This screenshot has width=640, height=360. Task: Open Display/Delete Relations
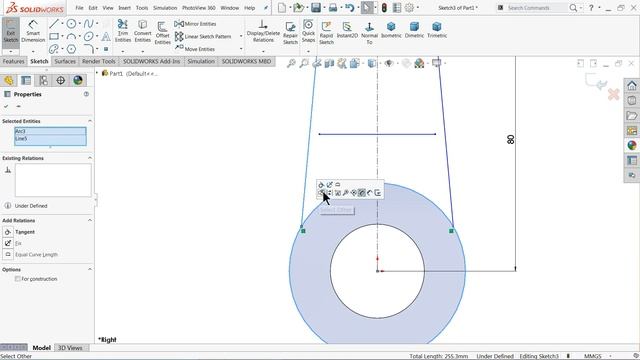[263, 31]
